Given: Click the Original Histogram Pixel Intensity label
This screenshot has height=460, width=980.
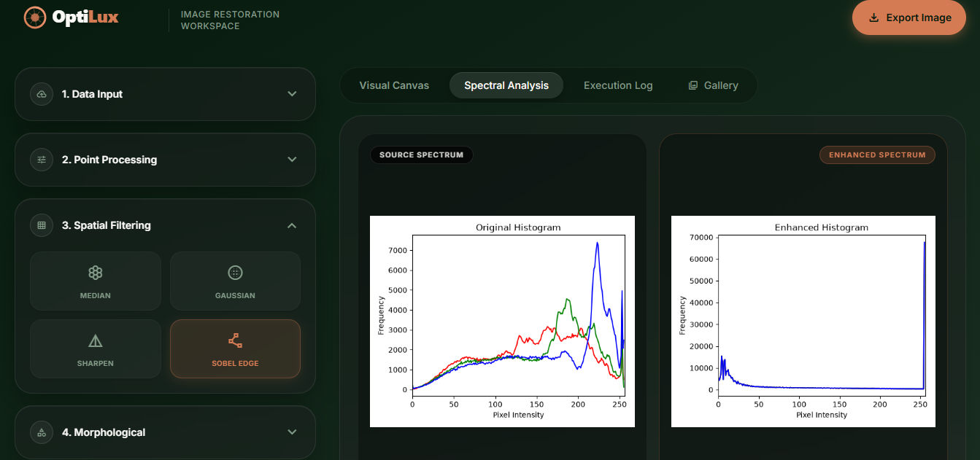Looking at the screenshot, I should point(518,415).
